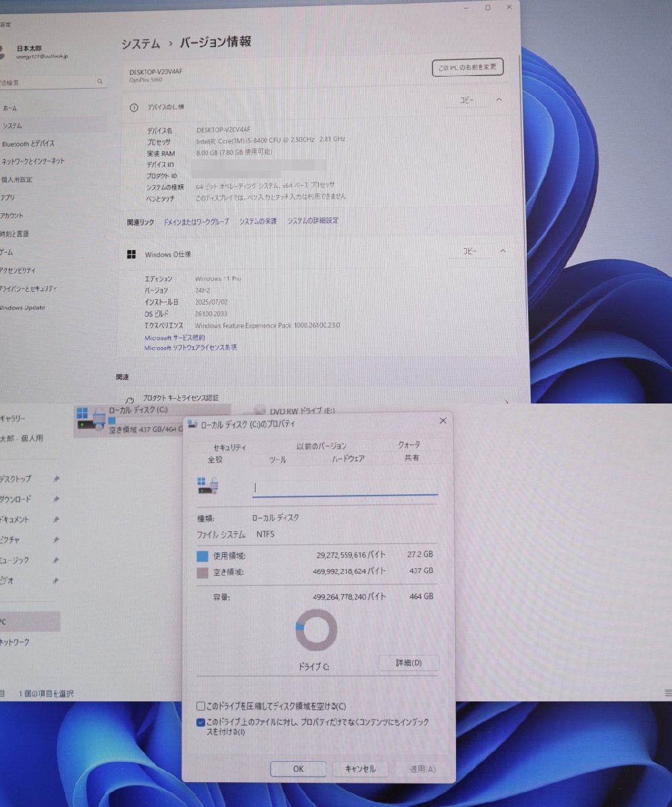Viewport: 672px width, 807px height.
Task: Click the magnifier icon in Settings search
Action: 100,81
